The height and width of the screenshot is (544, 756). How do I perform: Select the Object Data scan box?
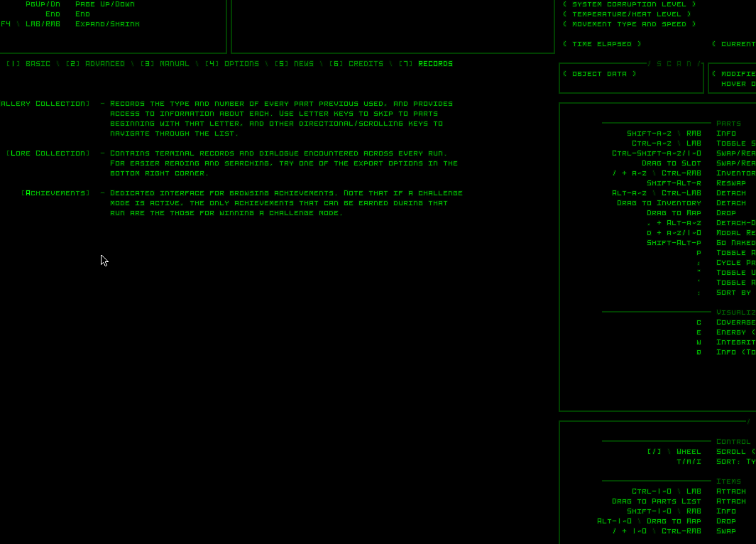tap(600, 74)
